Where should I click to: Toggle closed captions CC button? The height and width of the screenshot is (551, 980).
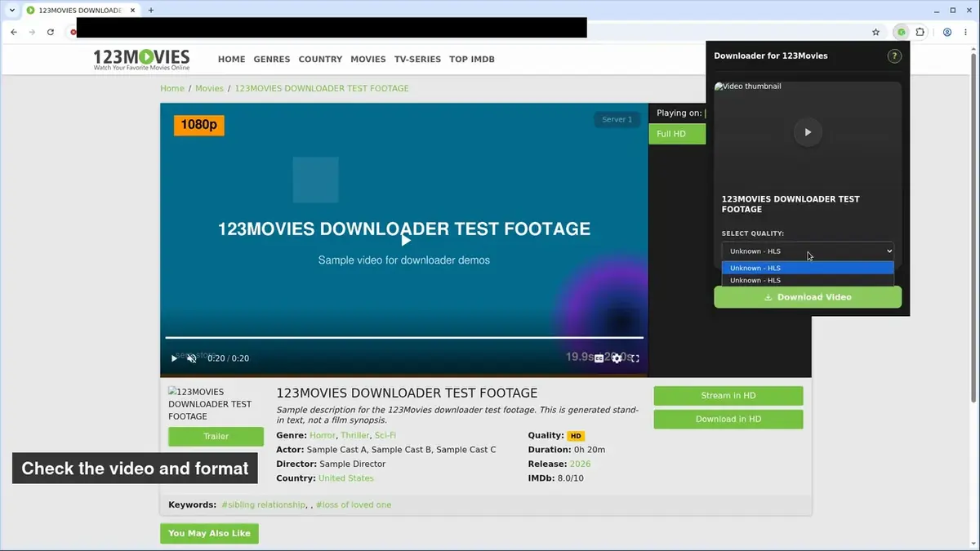point(599,358)
